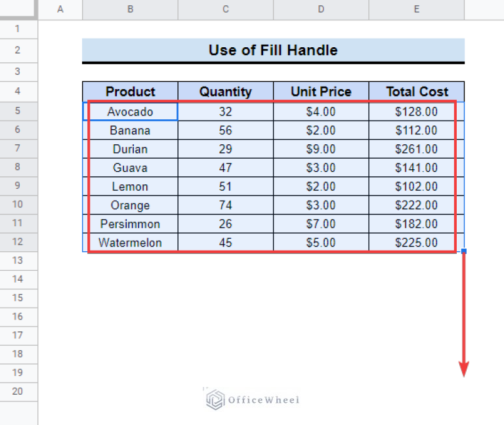Select the Persimmon product cell
The image size is (504, 425).
point(130,224)
